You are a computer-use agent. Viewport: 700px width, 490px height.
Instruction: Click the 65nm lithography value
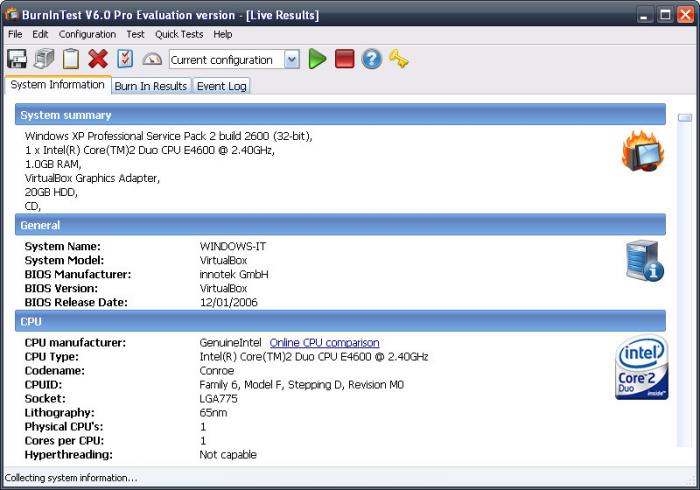pos(213,413)
